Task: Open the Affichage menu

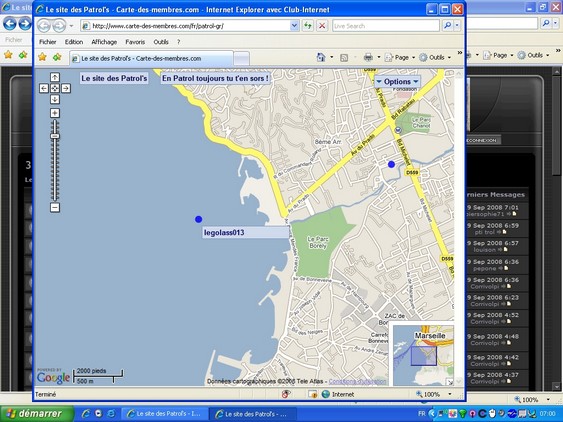Action: [104, 42]
